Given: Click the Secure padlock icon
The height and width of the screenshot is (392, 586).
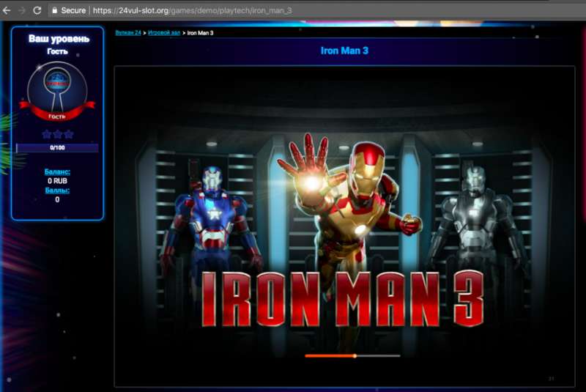Looking at the screenshot, I should 55,10.
